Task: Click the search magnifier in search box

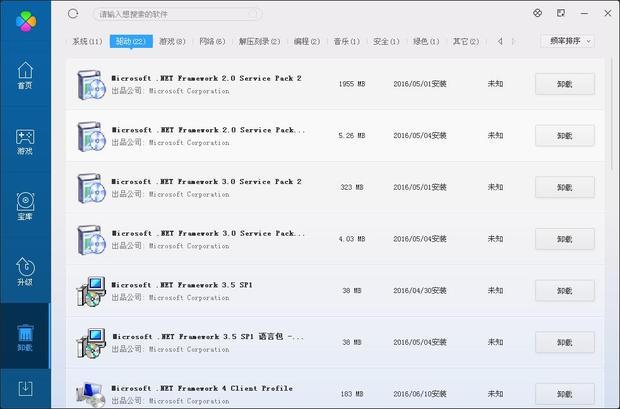Action: tap(253, 14)
